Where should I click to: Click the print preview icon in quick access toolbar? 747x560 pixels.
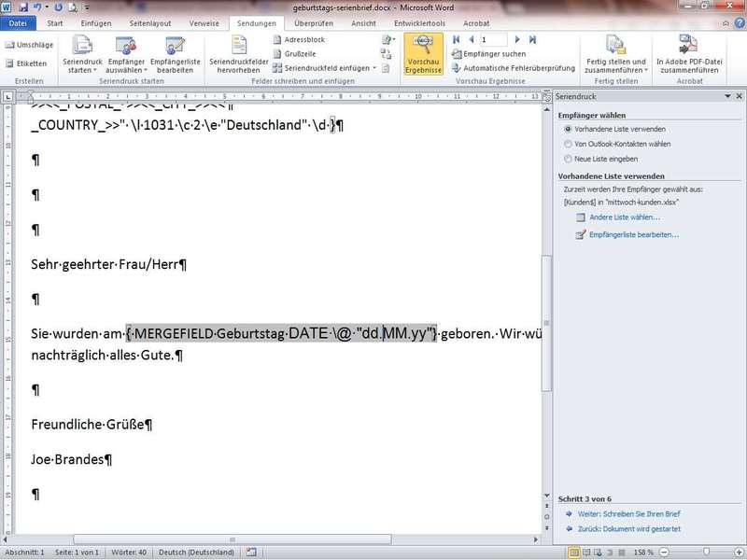(x=73, y=7)
